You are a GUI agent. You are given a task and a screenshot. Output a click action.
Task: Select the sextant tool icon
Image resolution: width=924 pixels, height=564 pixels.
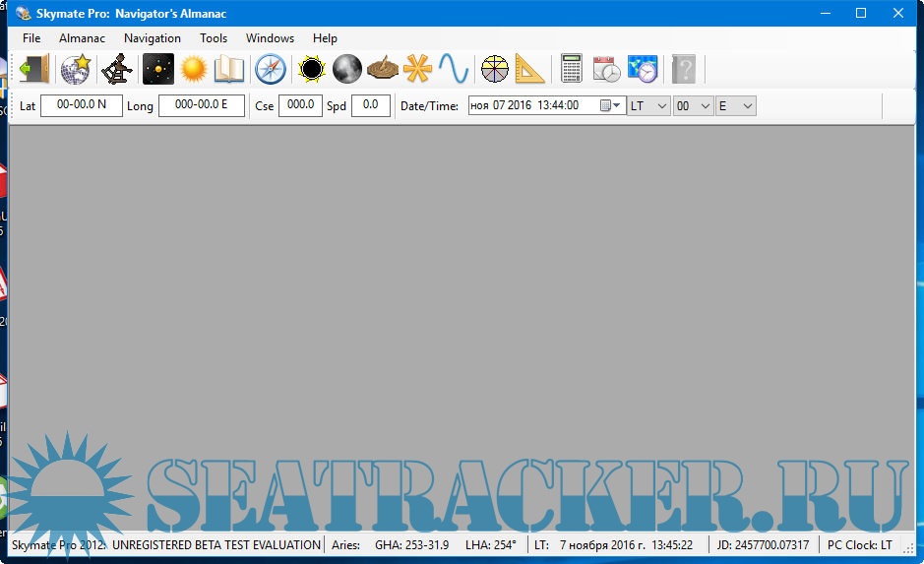click(x=117, y=69)
